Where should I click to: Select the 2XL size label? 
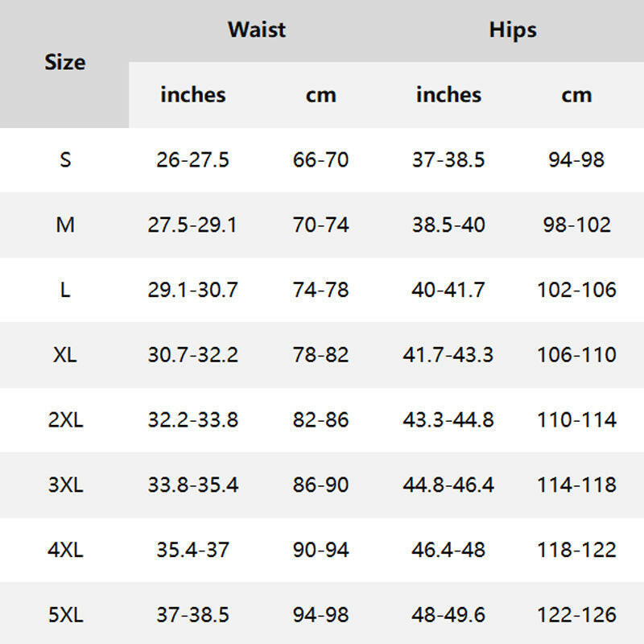click(x=65, y=420)
